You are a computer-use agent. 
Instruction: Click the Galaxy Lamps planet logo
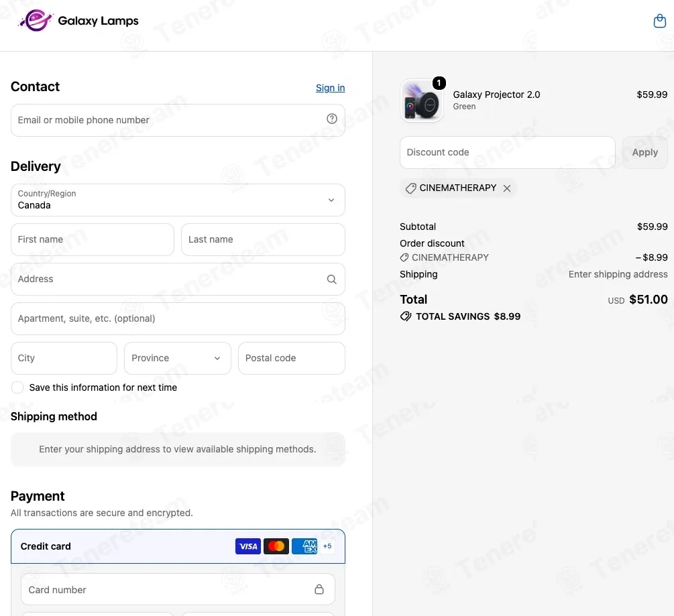[36, 20]
